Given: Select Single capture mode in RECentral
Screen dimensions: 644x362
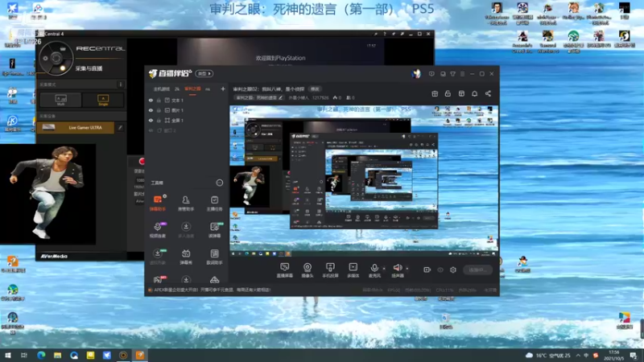Looking at the screenshot, I should click(x=103, y=100).
